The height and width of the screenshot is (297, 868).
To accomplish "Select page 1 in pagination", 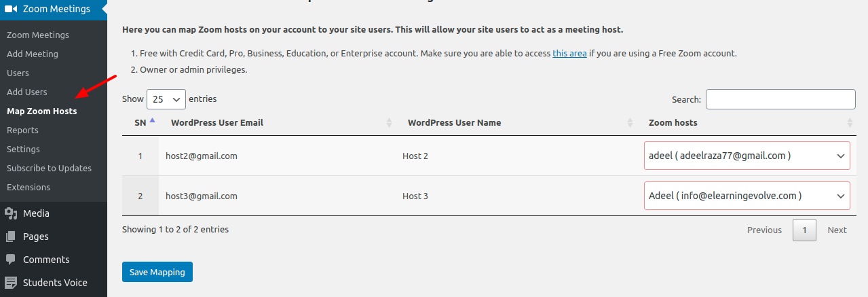I will click(804, 230).
